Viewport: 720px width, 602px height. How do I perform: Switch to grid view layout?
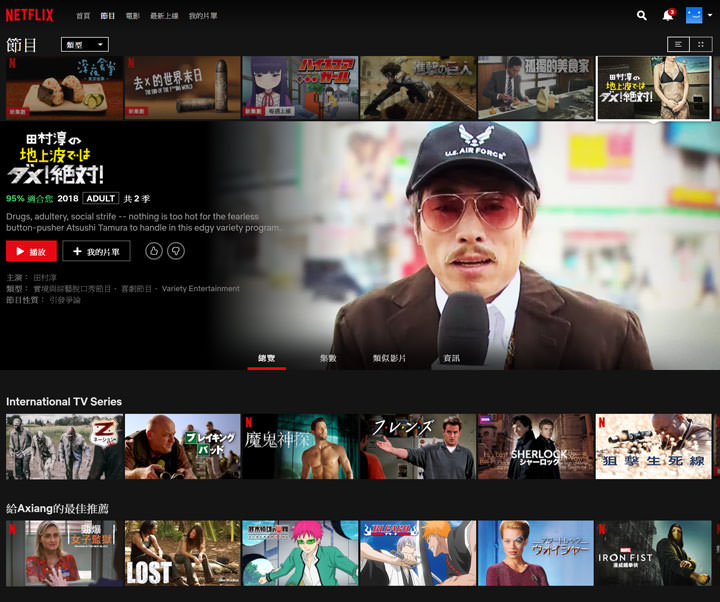[x=701, y=45]
